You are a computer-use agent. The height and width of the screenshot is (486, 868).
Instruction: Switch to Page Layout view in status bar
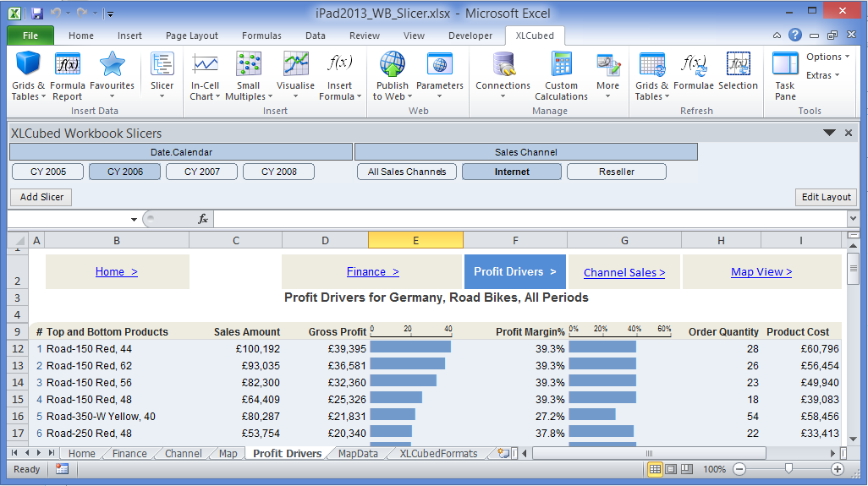[x=671, y=469]
